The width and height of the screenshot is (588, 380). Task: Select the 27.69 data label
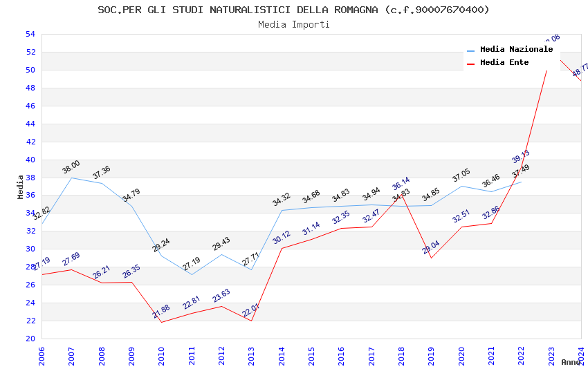[71, 258]
